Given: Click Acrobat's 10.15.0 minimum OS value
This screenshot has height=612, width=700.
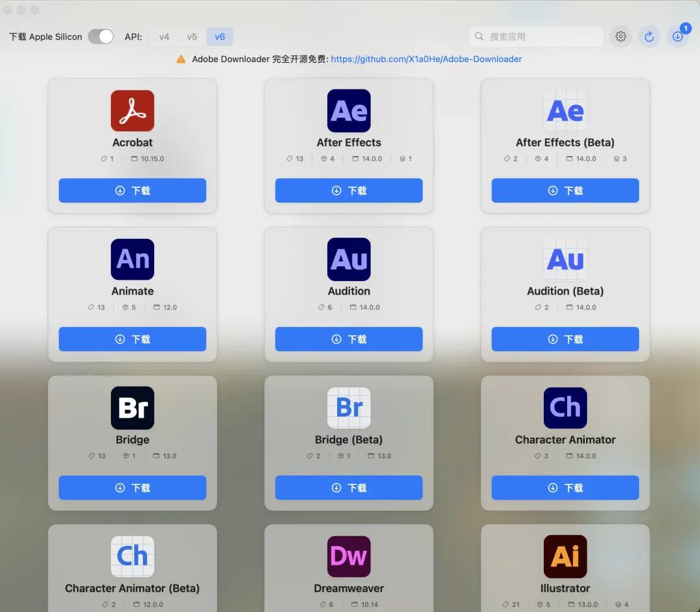Looking at the screenshot, I should pos(152,159).
